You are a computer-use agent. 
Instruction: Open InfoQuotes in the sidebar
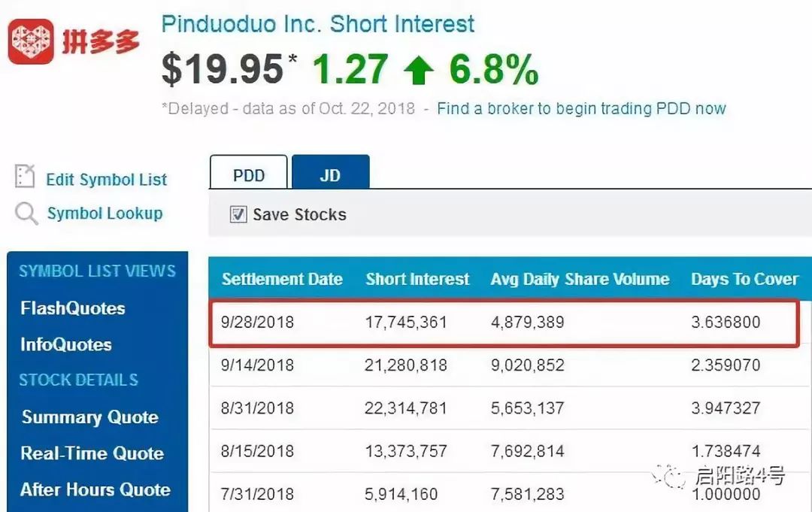click(x=65, y=344)
